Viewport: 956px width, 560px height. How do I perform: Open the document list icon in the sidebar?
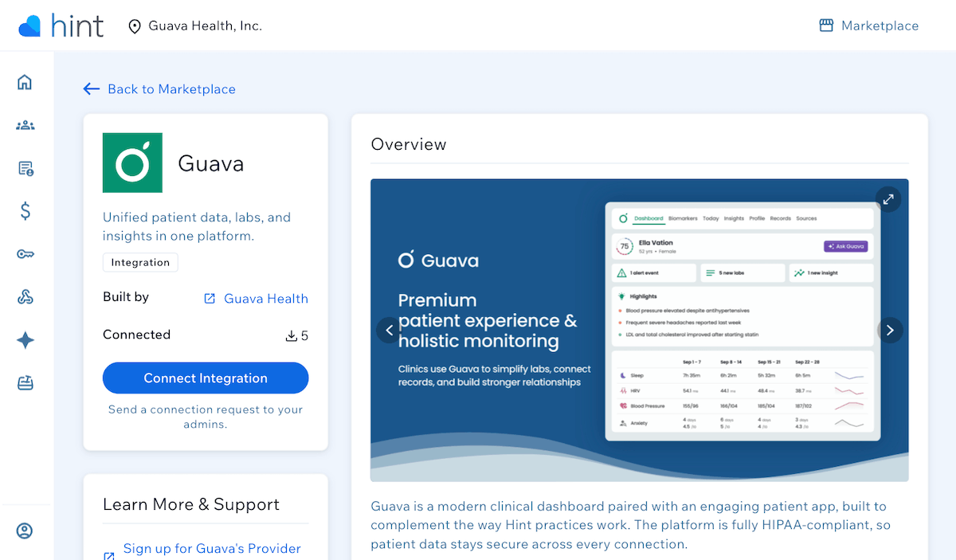pos(25,168)
